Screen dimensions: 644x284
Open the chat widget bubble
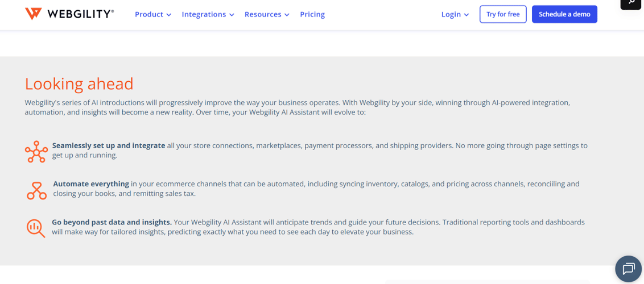[629, 269]
